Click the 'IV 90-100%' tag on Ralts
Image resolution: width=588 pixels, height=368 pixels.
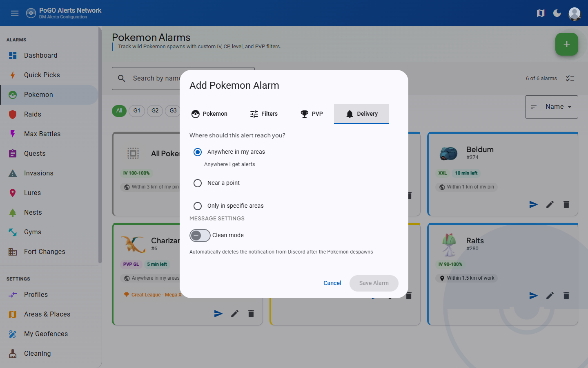click(450, 265)
